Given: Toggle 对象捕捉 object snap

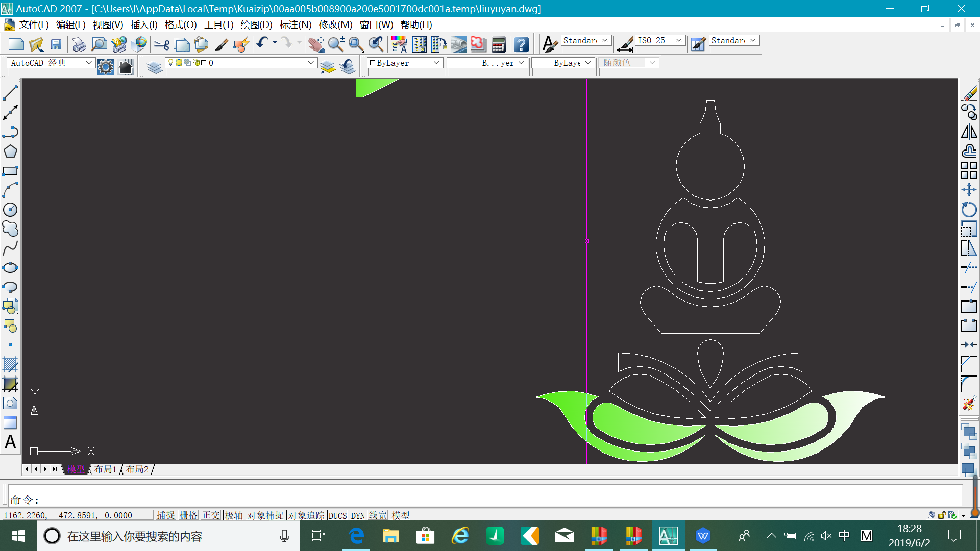Looking at the screenshot, I should 265,515.
